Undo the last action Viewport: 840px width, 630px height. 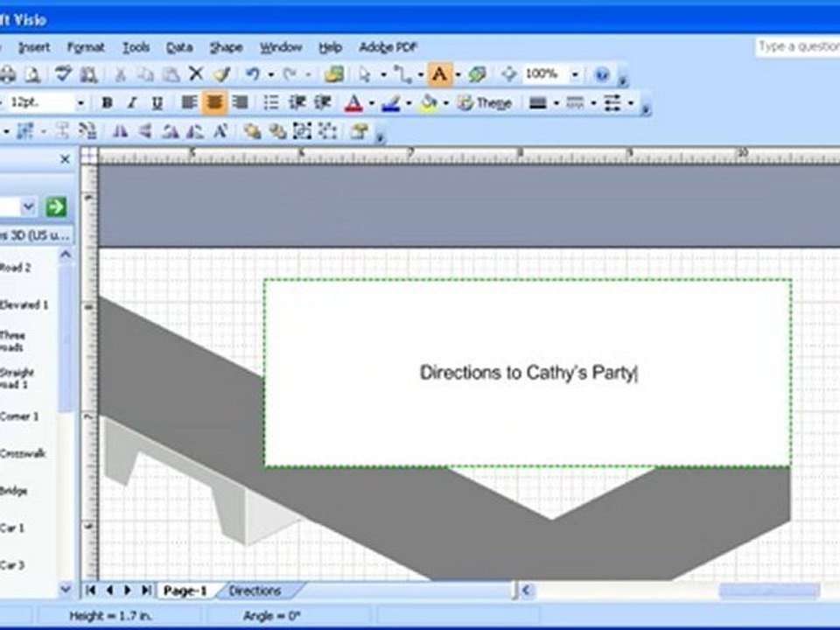(253, 73)
